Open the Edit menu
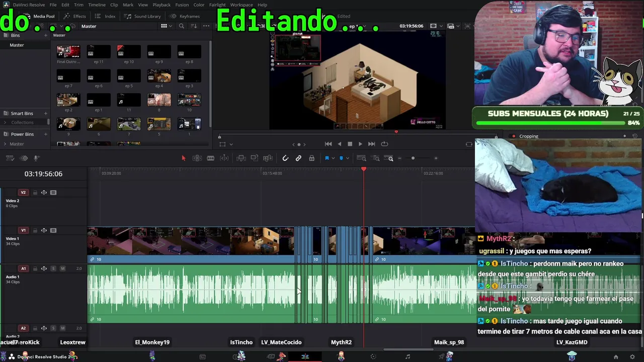The width and height of the screenshot is (644, 362). click(x=65, y=5)
